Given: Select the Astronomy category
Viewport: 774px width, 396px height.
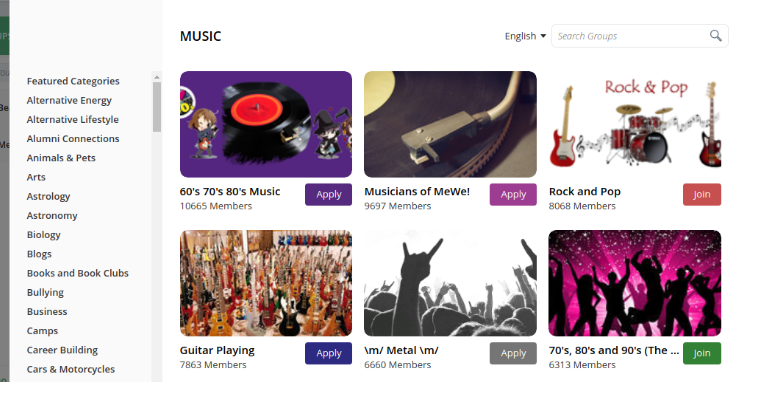Looking at the screenshot, I should (52, 216).
